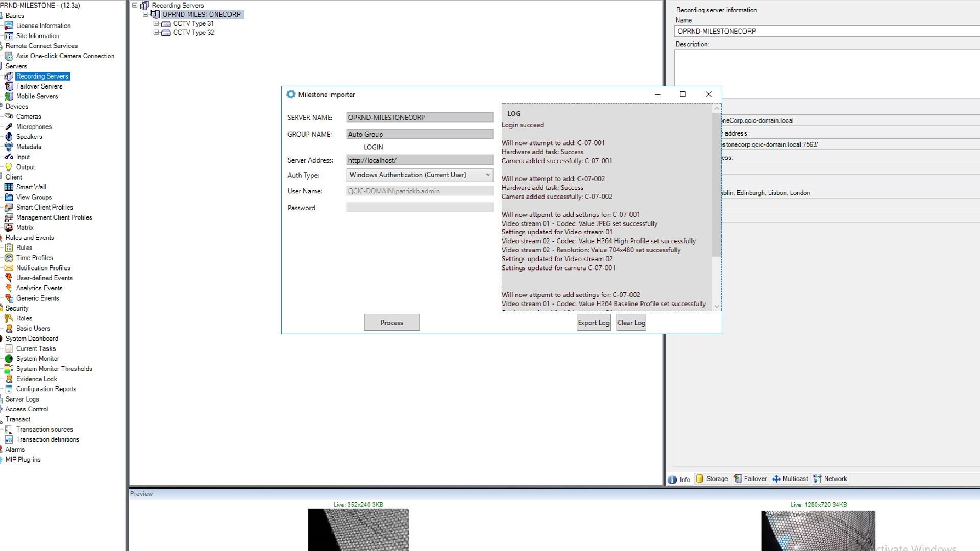
Task: Open System Monitor icon
Action: click(9, 359)
